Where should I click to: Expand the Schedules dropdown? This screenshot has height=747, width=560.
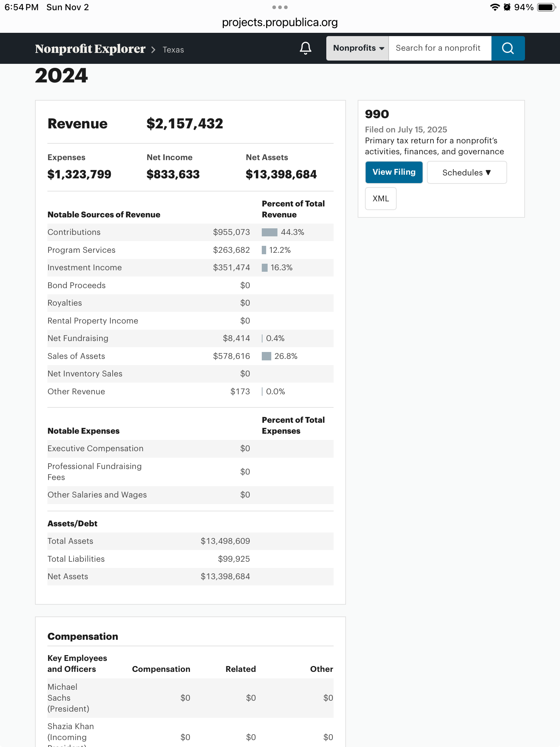click(467, 173)
